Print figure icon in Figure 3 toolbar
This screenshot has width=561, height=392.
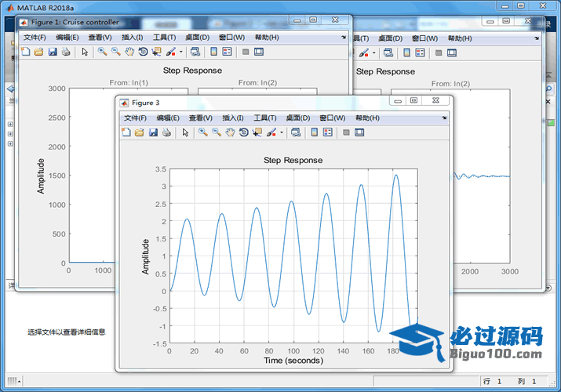point(166,132)
